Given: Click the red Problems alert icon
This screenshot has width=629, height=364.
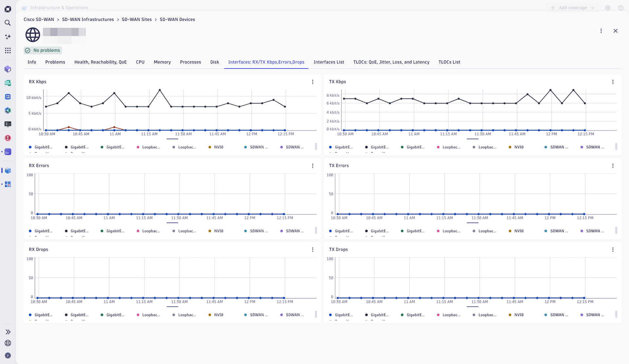Looking at the screenshot, I should 8,138.
